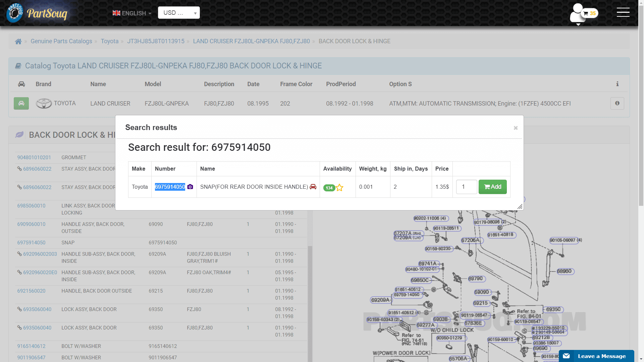
Task: Click diagram label 90105-06097
Action: [566, 240]
